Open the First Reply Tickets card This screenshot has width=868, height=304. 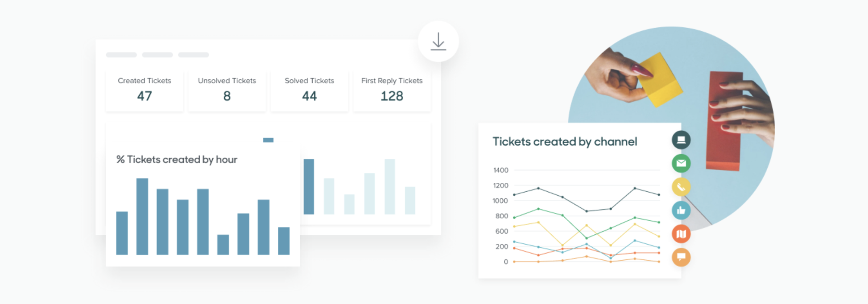tap(392, 90)
